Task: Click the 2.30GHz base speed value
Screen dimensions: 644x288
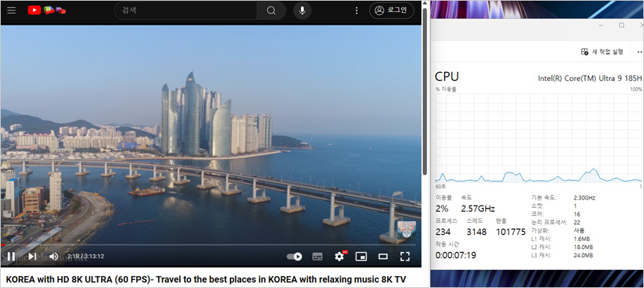Action: tap(584, 197)
